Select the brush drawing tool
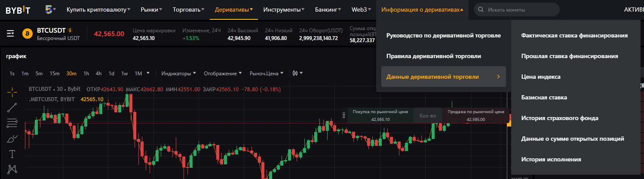The image size is (644, 179). click(12, 139)
